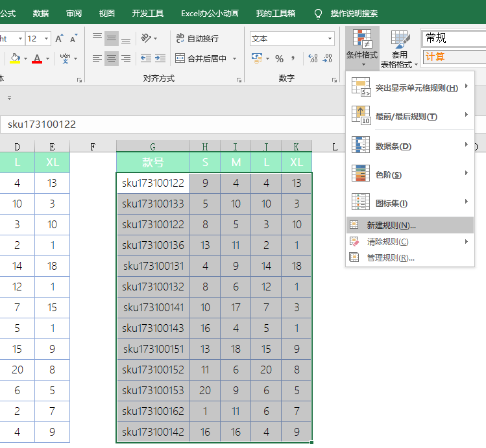Open the number format dropdown showing 文本

point(330,39)
